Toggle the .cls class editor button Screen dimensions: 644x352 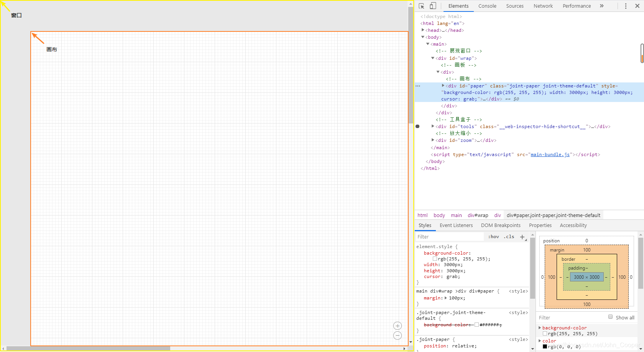tap(509, 237)
